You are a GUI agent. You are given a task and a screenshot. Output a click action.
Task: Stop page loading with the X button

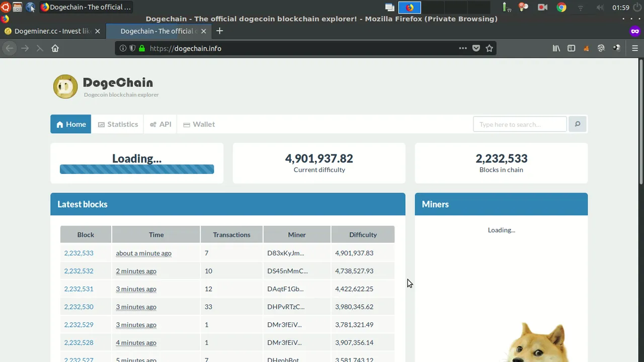click(40, 48)
